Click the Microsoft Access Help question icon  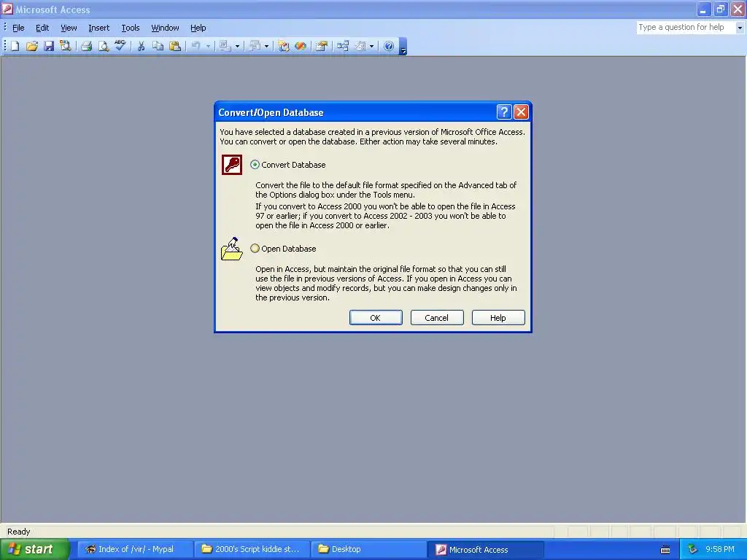(x=389, y=46)
